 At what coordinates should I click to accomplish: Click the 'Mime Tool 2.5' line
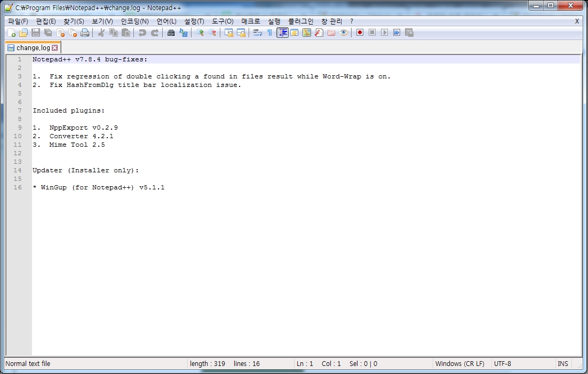click(x=69, y=145)
